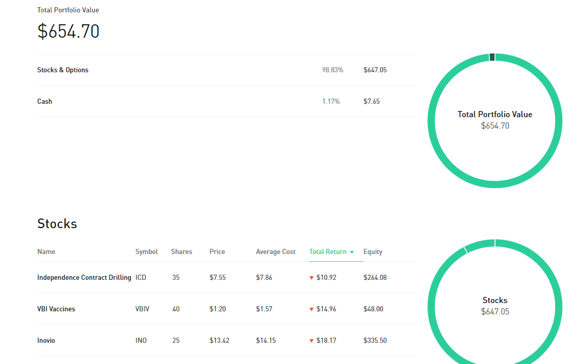The image size is (588, 364).
Task: Click the small top-left segment of Stocks donut
Action: pyautogui.click(x=480, y=244)
